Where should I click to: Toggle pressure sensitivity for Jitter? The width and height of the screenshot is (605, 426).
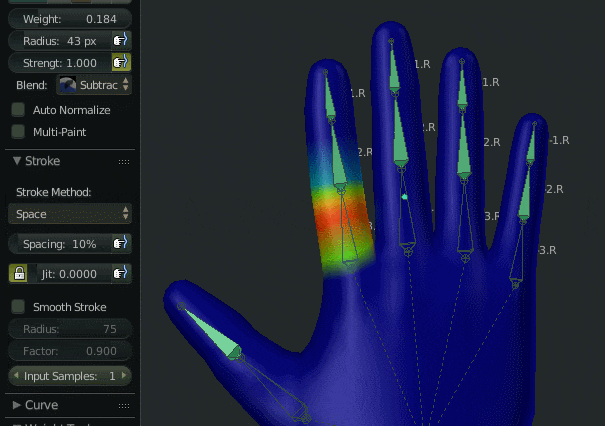click(121, 274)
